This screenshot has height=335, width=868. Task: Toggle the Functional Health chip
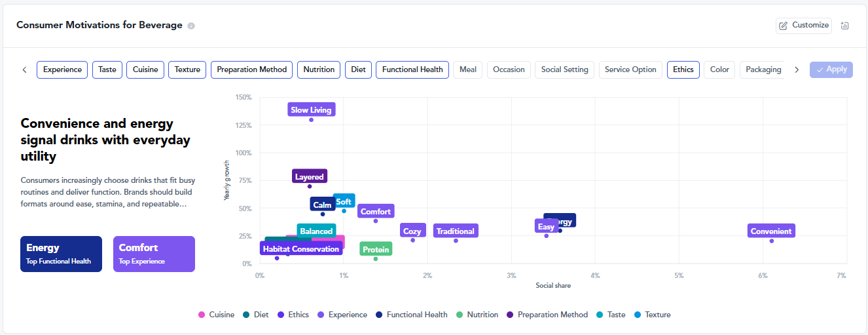click(x=412, y=69)
